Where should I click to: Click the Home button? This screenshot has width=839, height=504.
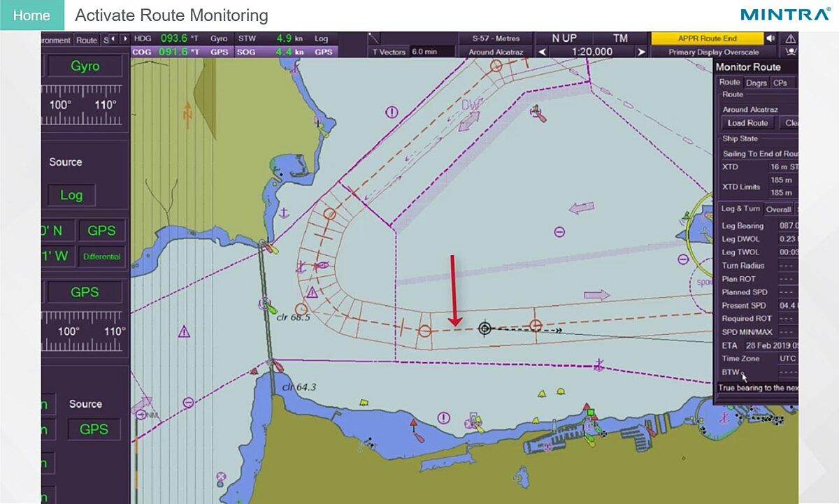click(x=31, y=15)
